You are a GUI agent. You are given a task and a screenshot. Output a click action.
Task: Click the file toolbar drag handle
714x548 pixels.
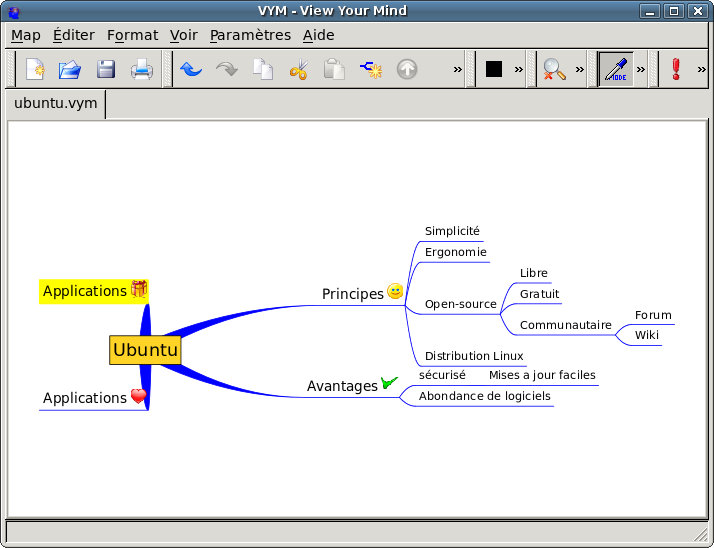click(x=10, y=69)
